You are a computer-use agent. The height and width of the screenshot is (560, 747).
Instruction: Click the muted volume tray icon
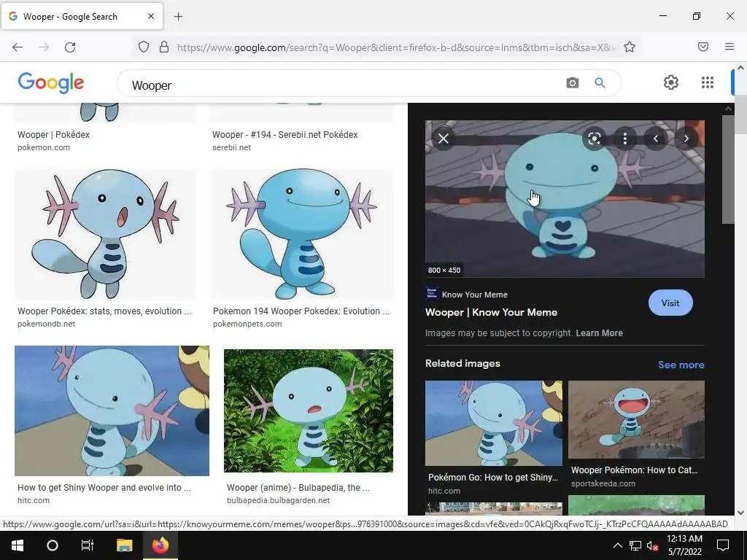point(653,545)
